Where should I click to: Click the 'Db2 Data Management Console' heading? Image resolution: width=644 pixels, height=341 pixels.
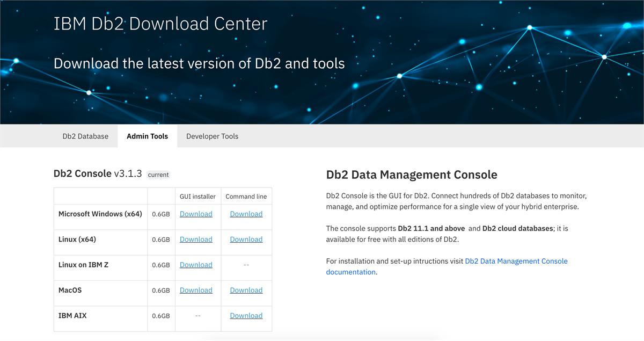pos(412,175)
